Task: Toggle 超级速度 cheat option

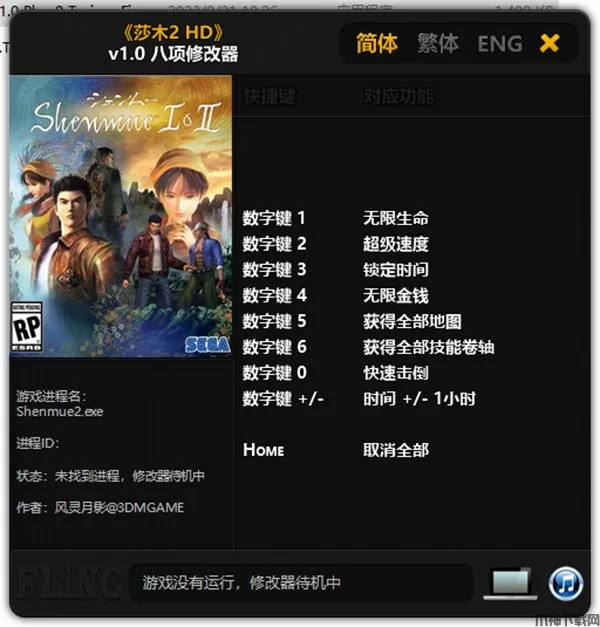Action: 396,244
